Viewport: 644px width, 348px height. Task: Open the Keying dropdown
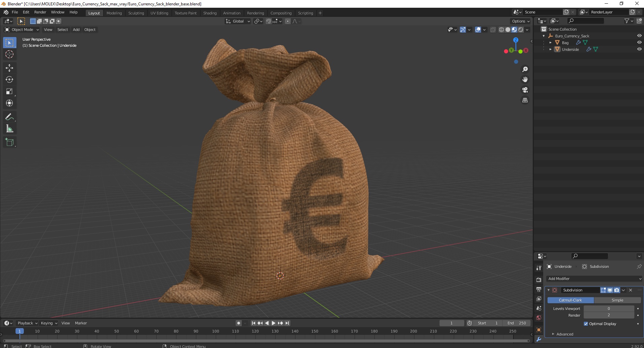pos(49,323)
